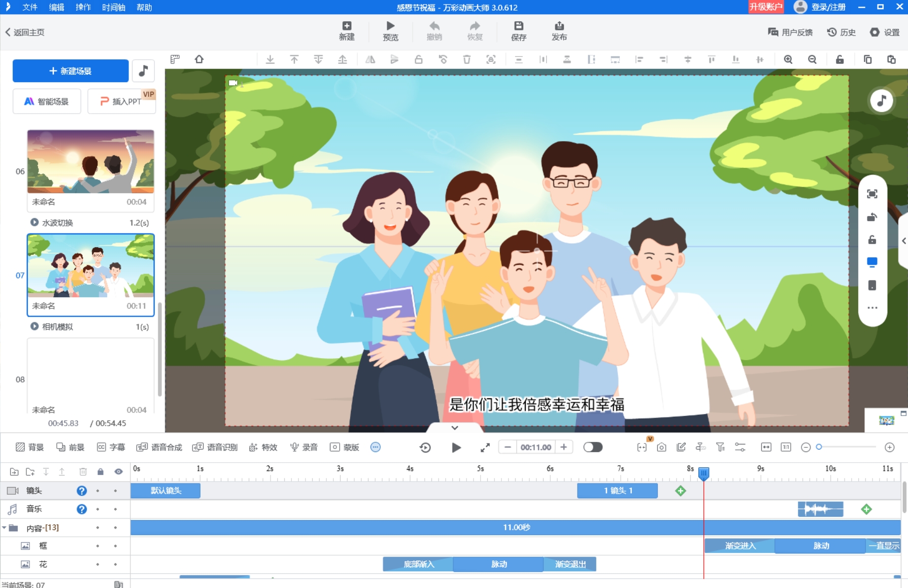The image size is (908, 588).
Task: Click the timeline zoom slider handle
Action: 819,447
